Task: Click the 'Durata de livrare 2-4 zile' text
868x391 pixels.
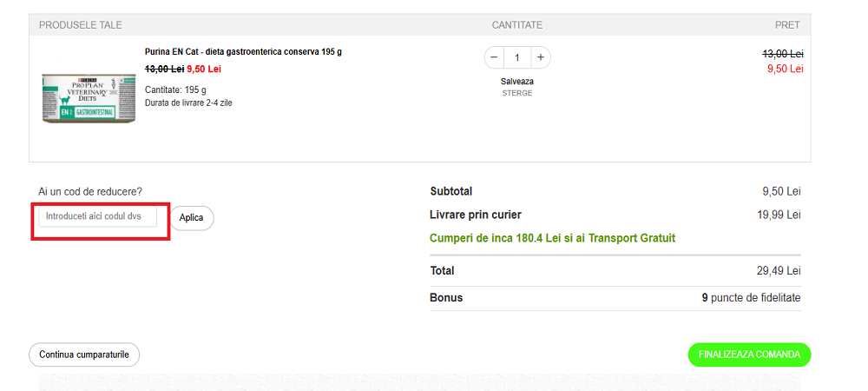Action: pos(188,103)
